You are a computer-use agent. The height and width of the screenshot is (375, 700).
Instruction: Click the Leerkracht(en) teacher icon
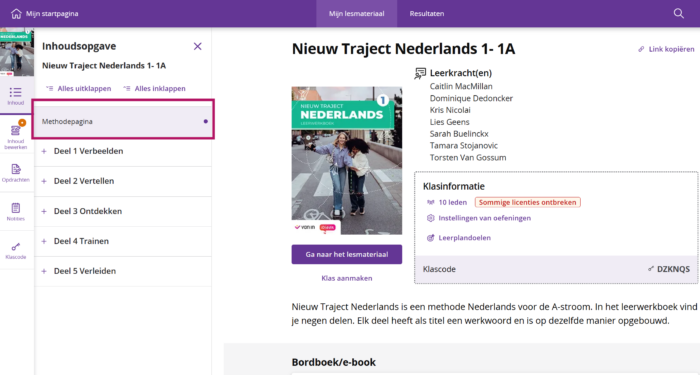point(420,73)
